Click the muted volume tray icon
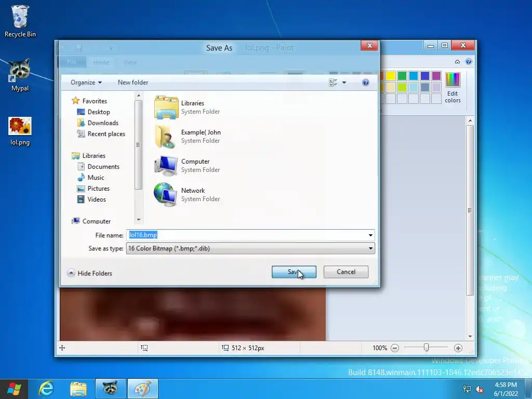Screen dimensions: 532x399 click(480, 389)
